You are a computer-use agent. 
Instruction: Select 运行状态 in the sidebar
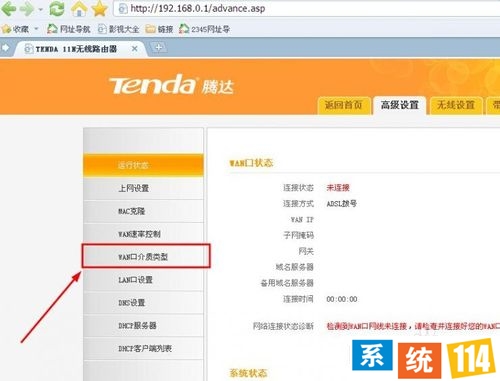(x=143, y=165)
